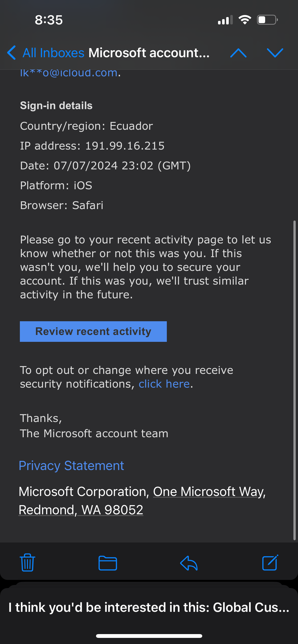Tap the lk**o@icloud.com email link
This screenshot has height=644, width=298.
(69, 73)
